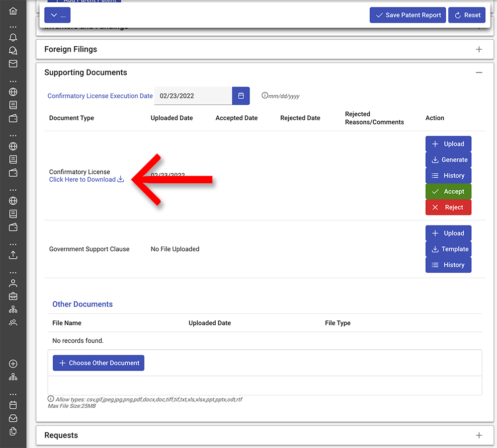This screenshot has height=448, width=497.
Task: Collapse the Supporting Documents section
Action: 479,73
